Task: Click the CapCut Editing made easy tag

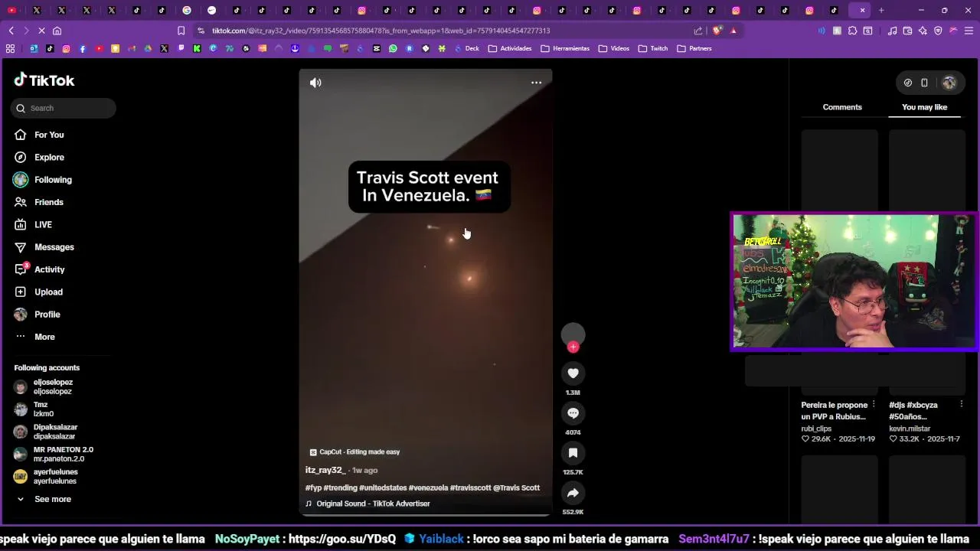Action: (354, 452)
